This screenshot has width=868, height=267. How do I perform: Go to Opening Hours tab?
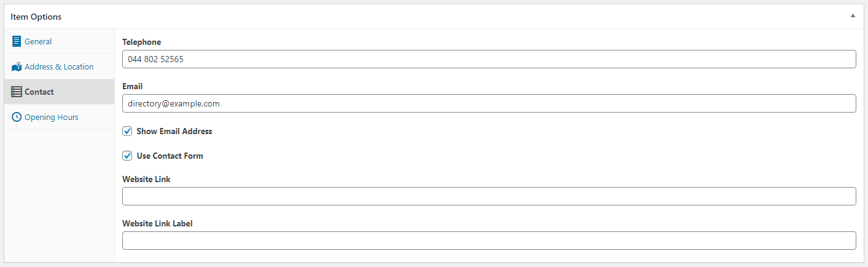pos(52,117)
